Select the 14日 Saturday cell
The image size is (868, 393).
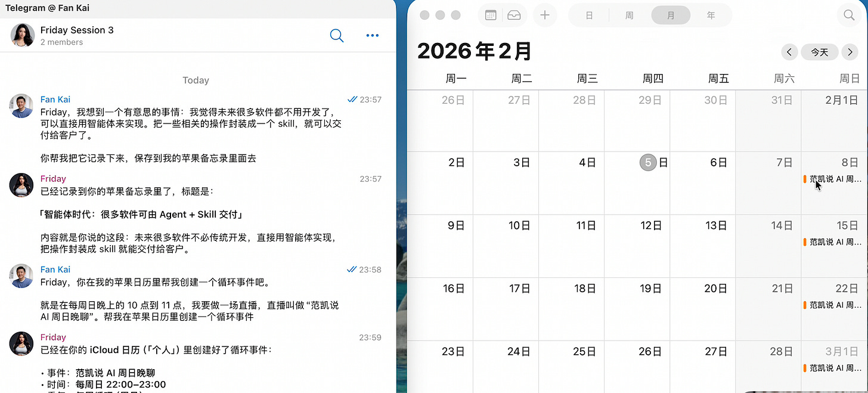(768, 246)
